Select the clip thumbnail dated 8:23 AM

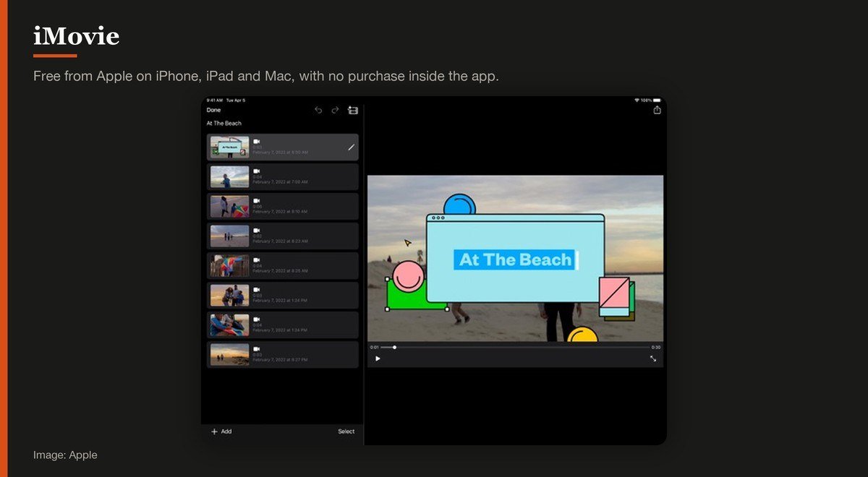tap(229, 236)
